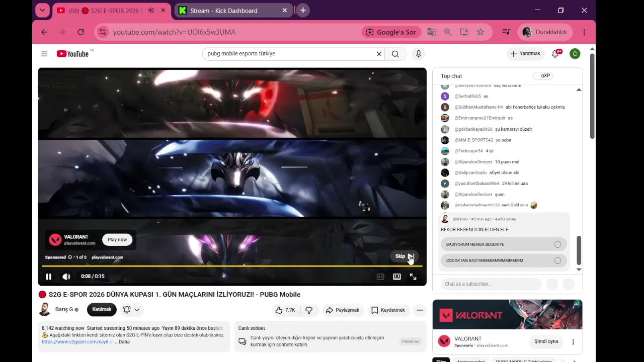Vote for BASIYORUM HEMEN BEGENIYE poll option

coord(504,244)
